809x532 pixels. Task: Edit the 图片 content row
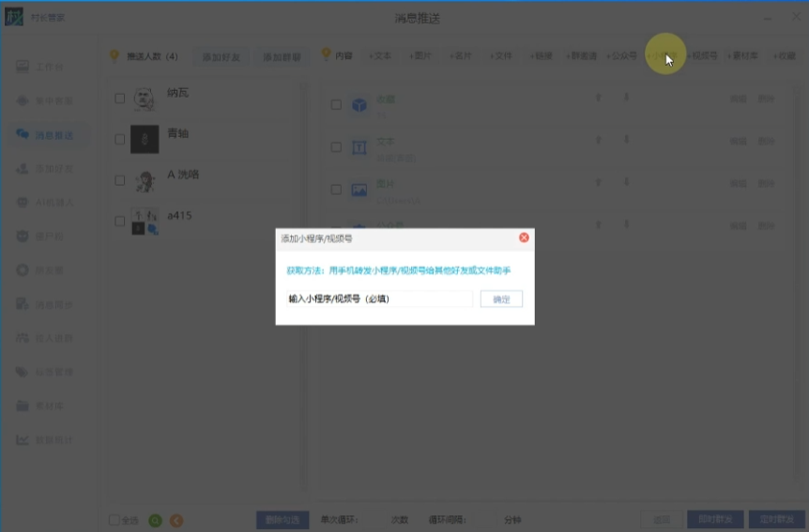(739, 183)
